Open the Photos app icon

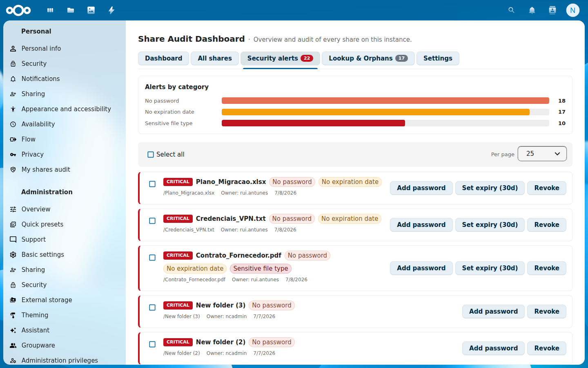pyautogui.click(x=91, y=10)
